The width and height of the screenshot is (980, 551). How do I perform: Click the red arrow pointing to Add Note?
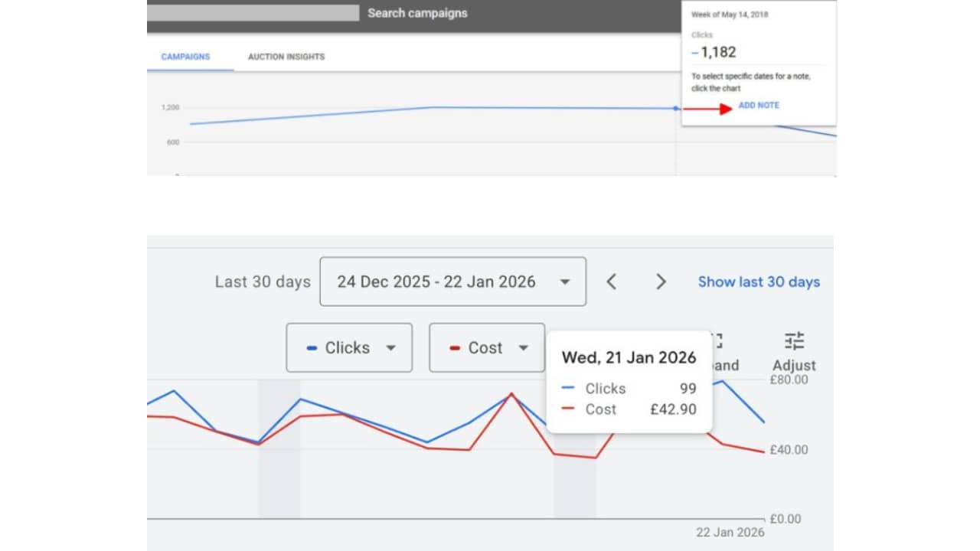tap(707, 109)
